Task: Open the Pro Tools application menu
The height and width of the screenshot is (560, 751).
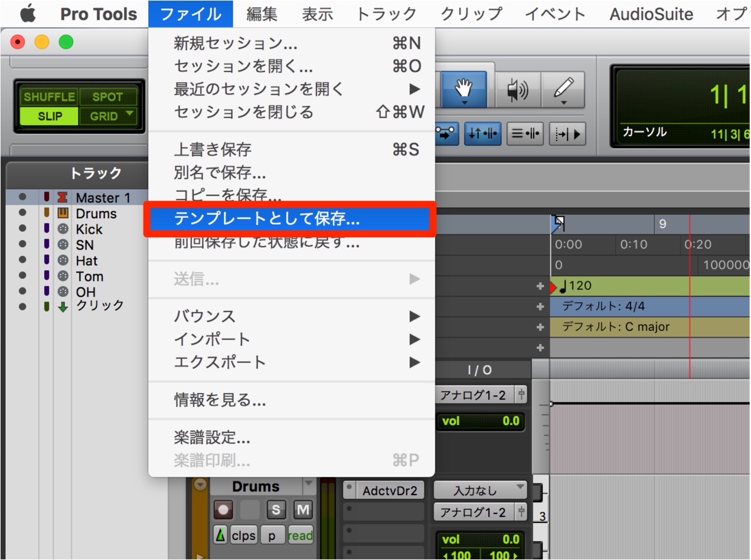Action: click(x=99, y=14)
